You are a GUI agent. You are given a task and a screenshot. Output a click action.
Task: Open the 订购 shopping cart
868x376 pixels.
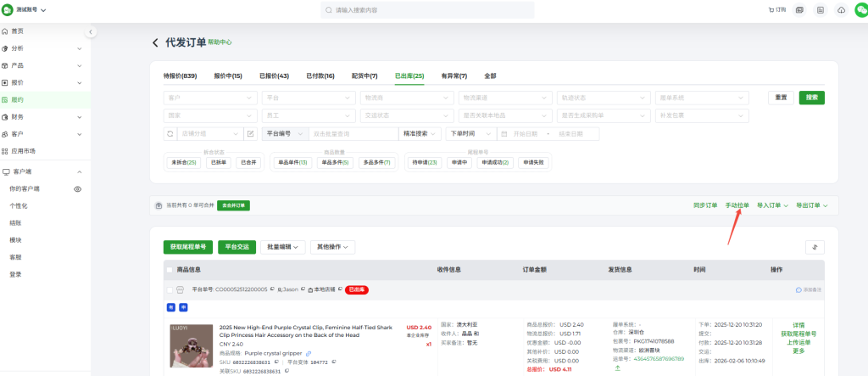(776, 10)
